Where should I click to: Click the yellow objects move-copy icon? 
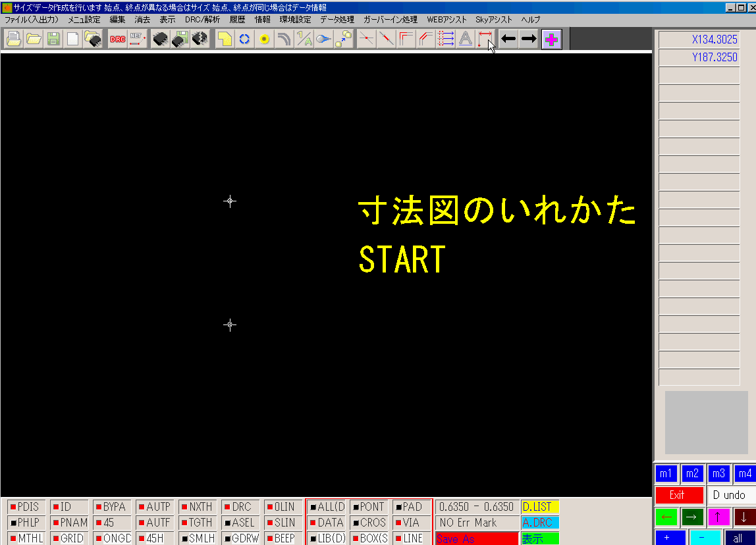(343, 39)
